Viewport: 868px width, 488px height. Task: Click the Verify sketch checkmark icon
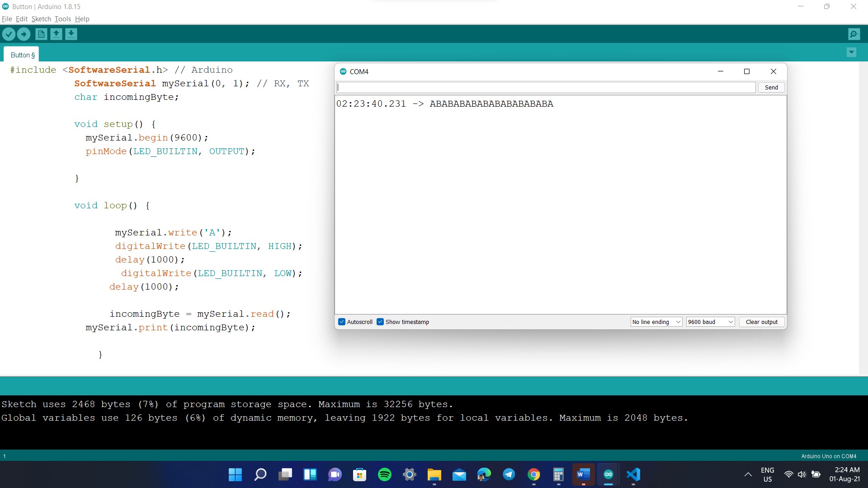(x=9, y=34)
